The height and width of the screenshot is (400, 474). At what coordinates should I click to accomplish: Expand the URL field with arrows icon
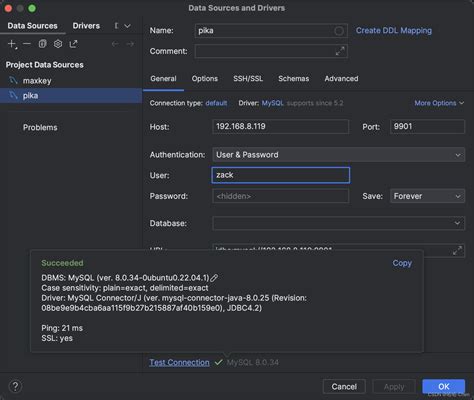458,250
